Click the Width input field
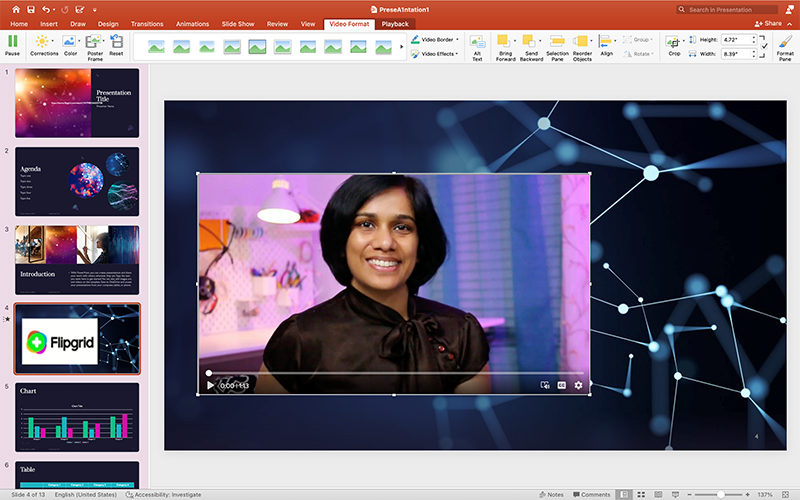 (735, 54)
